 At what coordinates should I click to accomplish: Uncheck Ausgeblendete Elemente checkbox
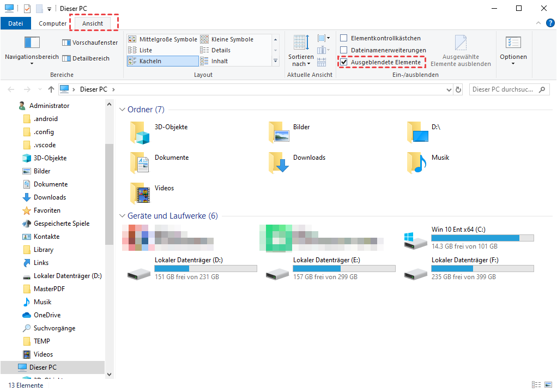tap(344, 62)
